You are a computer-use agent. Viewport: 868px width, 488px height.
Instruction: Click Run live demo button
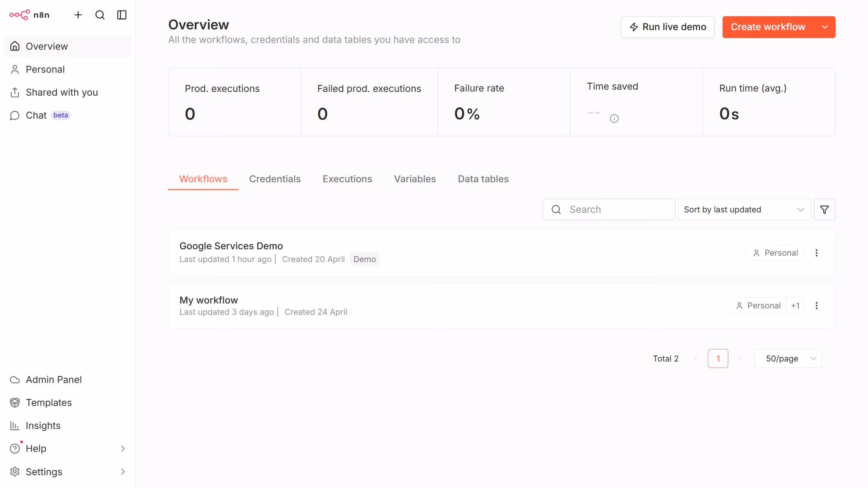click(x=668, y=27)
